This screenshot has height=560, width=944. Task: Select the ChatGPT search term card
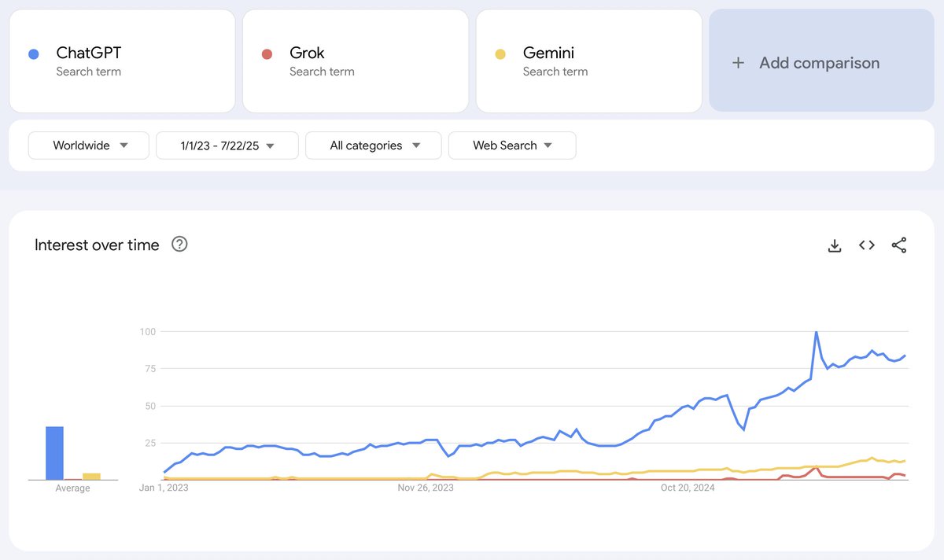pos(122,61)
